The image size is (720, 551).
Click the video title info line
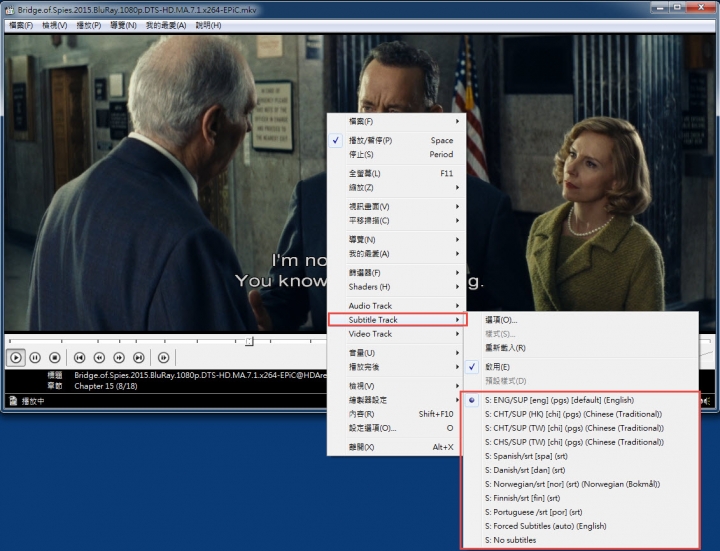tap(200, 375)
